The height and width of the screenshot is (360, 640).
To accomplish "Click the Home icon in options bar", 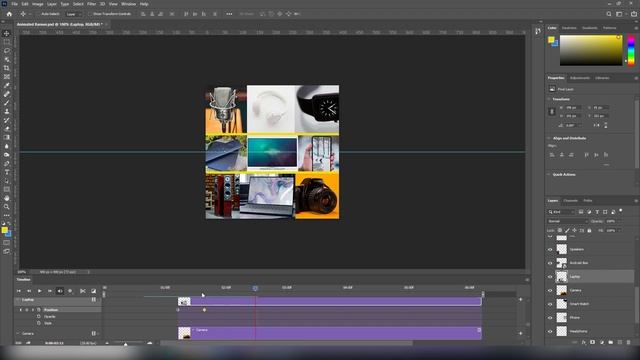I will coord(9,14).
